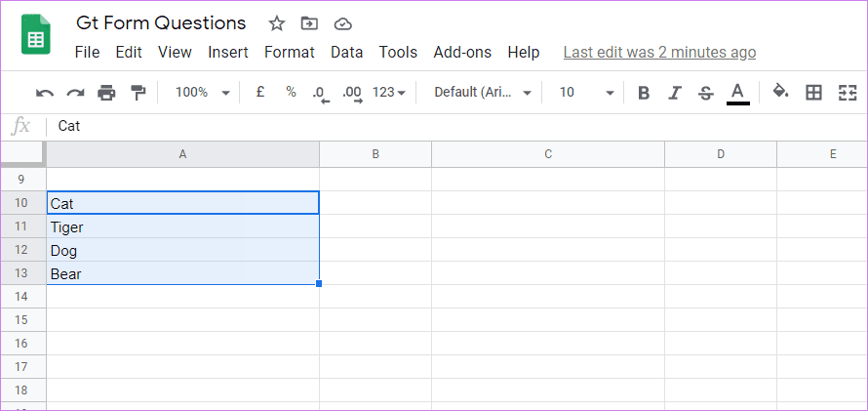The width and height of the screenshot is (868, 411).
Task: Select the Paint format roller icon
Action: pyautogui.click(x=138, y=93)
